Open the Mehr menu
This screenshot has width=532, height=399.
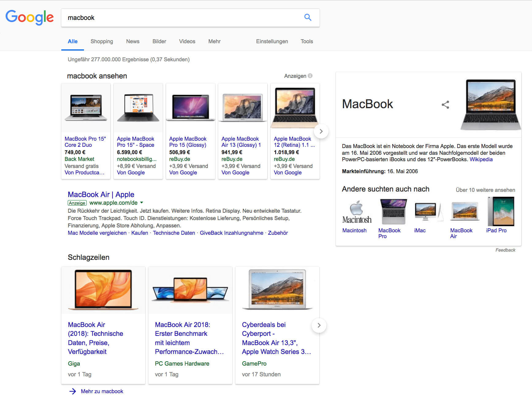[x=215, y=41]
